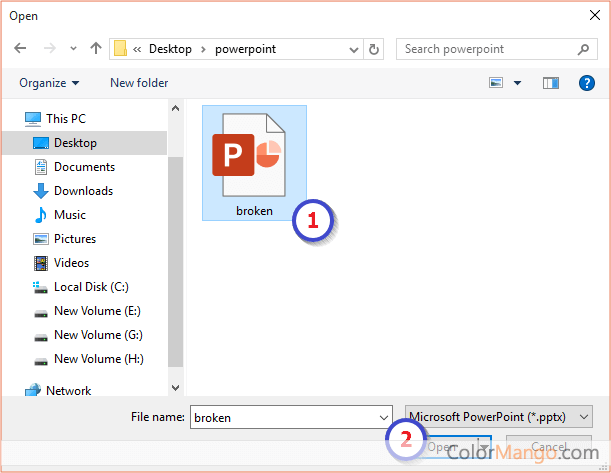Click the Desktop breadcrumb in address bar
611x473 pixels.
tap(170, 48)
